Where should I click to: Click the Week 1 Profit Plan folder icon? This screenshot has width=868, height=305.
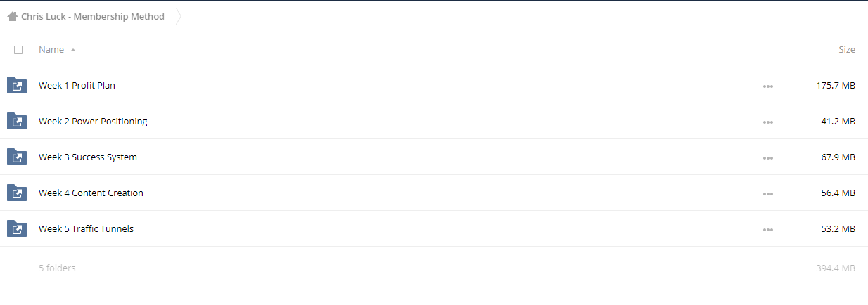17,85
